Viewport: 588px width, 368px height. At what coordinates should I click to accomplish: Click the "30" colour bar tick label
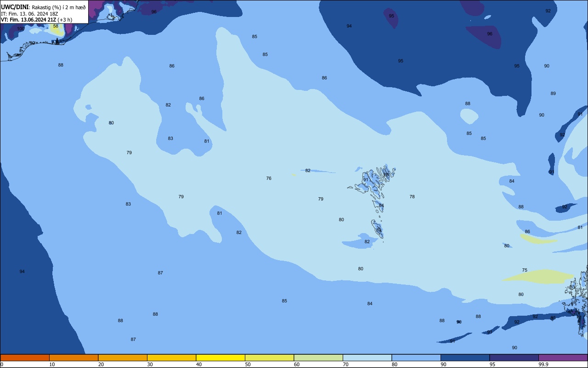click(x=150, y=364)
